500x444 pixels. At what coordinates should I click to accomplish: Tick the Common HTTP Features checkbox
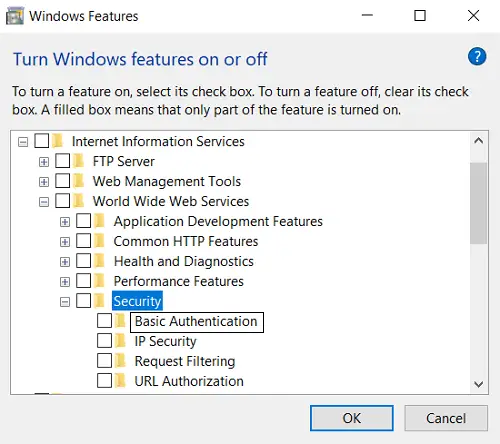(83, 241)
